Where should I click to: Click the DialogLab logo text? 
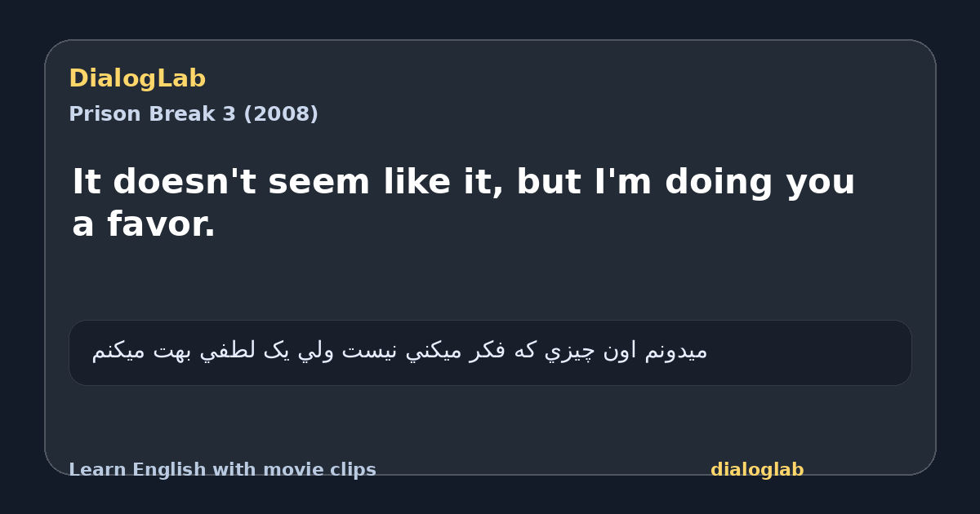tap(137, 79)
